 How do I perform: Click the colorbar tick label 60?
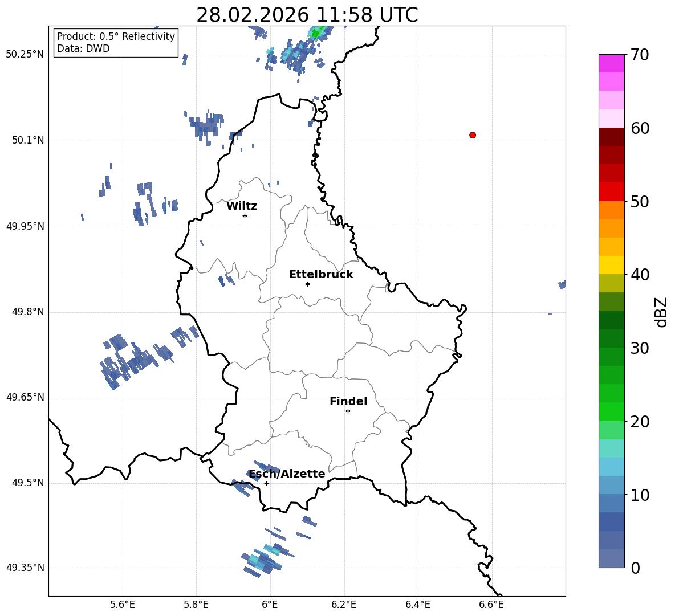click(x=640, y=128)
